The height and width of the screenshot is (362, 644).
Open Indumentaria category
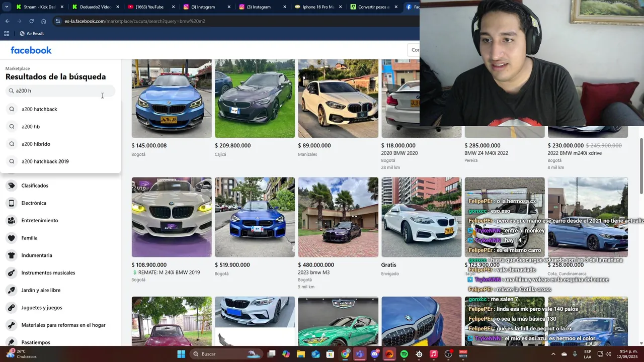coord(60,255)
